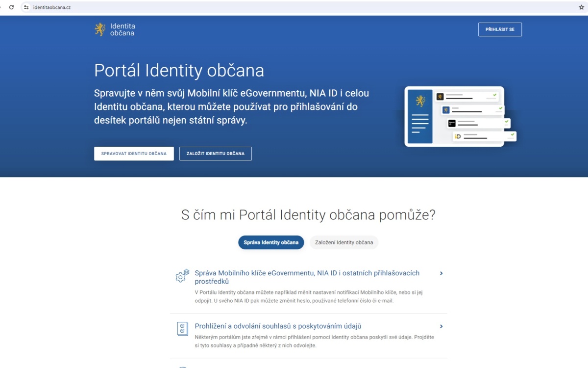588x368 pixels.
Task: Select the Správa Identity občana tab
Action: (271, 242)
